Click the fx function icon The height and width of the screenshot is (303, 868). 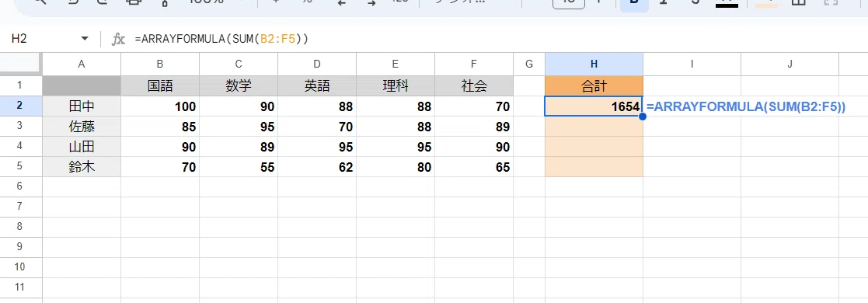118,39
